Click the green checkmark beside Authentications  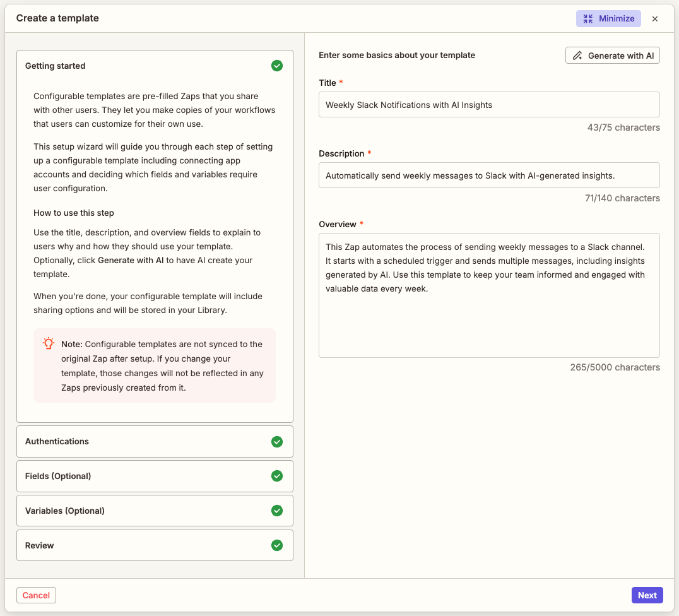(276, 441)
